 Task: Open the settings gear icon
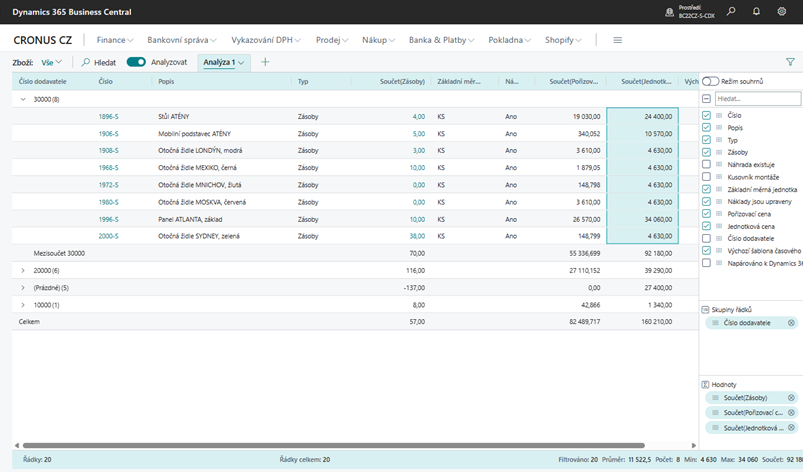(781, 12)
